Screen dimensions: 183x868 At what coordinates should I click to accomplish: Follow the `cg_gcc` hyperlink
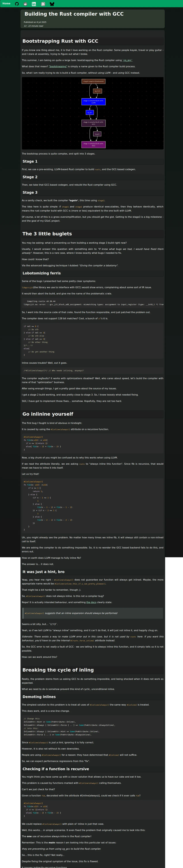127,60
